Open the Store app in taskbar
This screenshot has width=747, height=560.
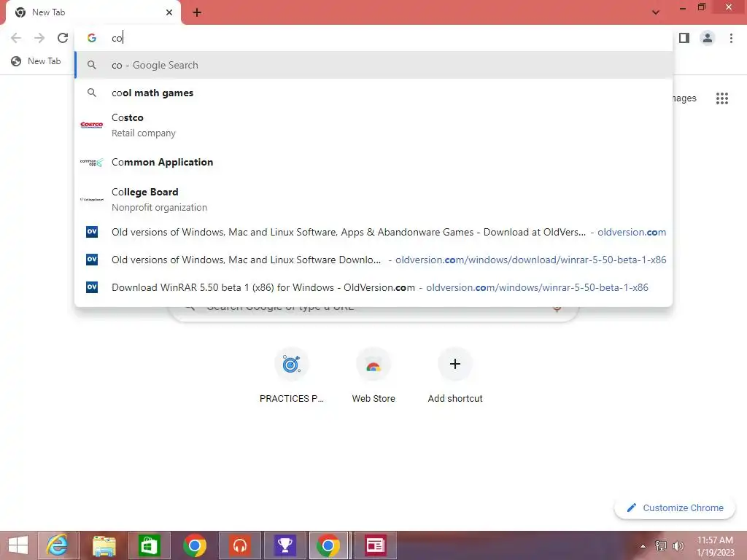tap(149, 545)
